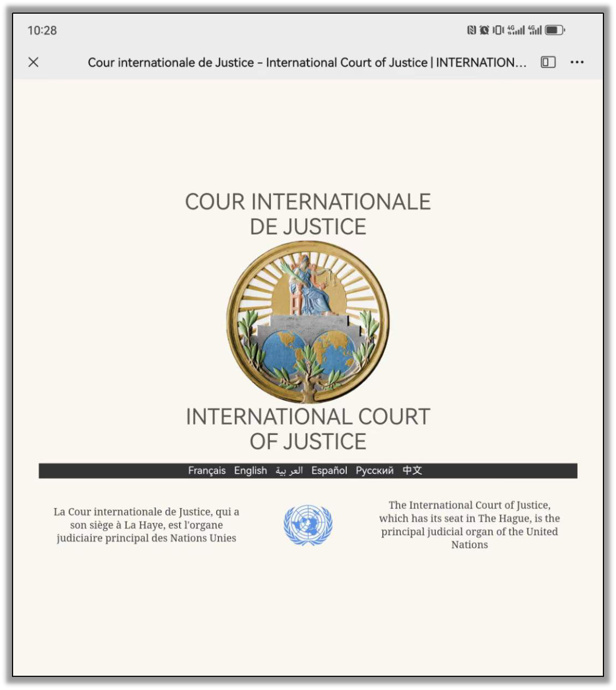Screen dimensions: 616x690
Task: Close the in-app browser with the X icon
Action: [x=34, y=62]
